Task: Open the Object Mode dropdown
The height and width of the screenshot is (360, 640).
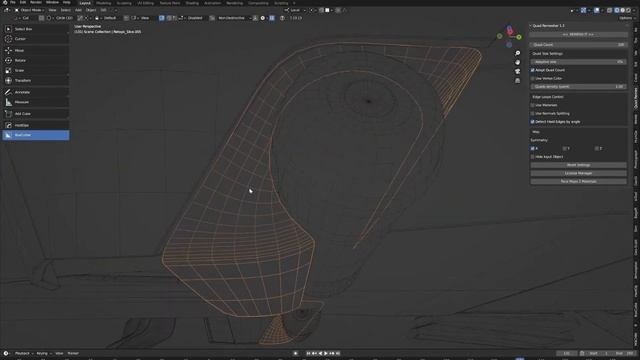Action: (x=30, y=10)
